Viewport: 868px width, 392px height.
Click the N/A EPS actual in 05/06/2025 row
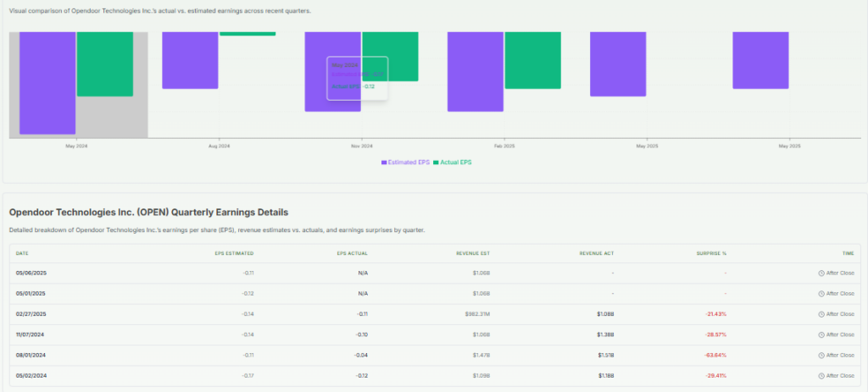[x=363, y=273]
